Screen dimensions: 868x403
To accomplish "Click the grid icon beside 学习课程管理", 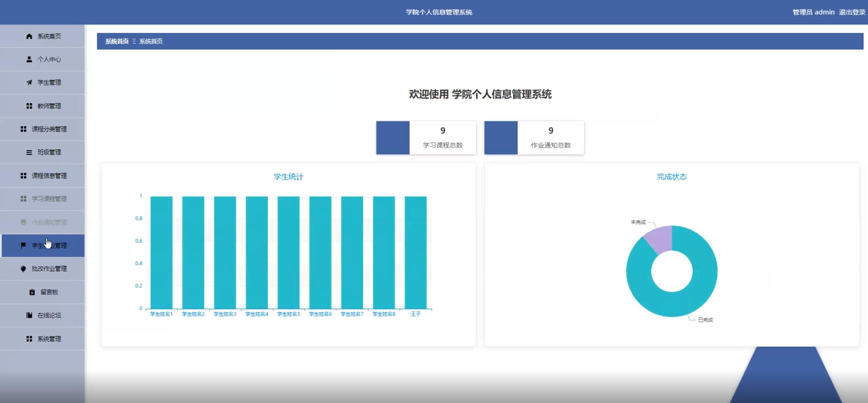I will tap(23, 199).
